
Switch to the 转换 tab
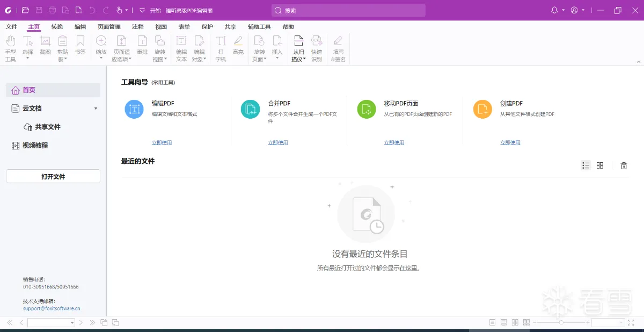coord(57,27)
